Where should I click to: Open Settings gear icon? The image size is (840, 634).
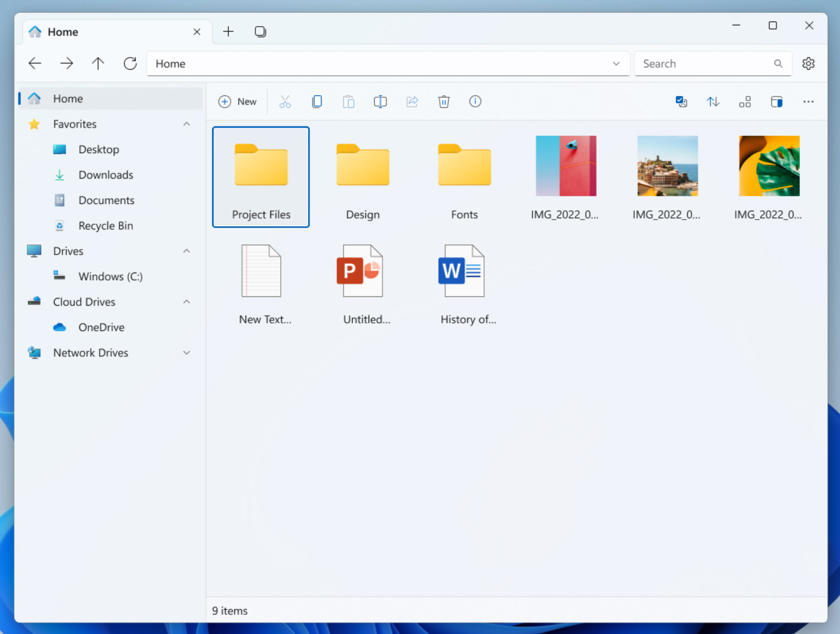pos(808,64)
